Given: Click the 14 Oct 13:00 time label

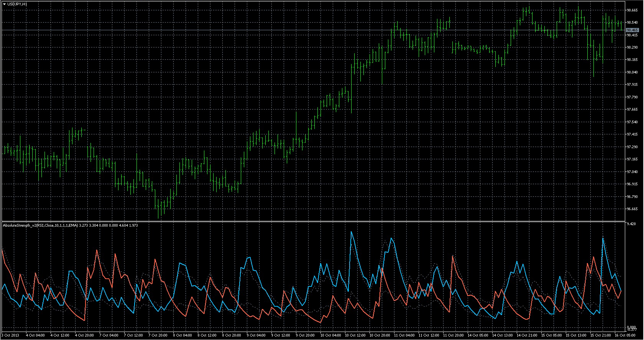Looking at the screenshot, I should pyautogui.click(x=502, y=335).
